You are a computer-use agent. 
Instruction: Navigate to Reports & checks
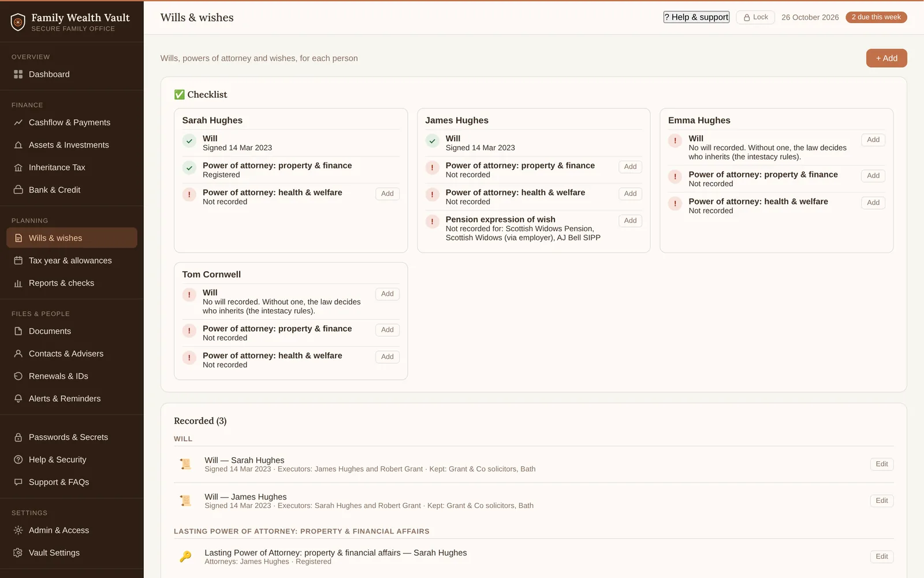(72, 283)
